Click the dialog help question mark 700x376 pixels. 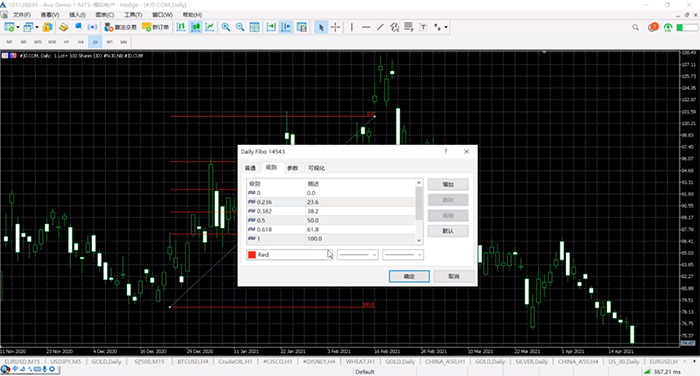click(x=446, y=151)
